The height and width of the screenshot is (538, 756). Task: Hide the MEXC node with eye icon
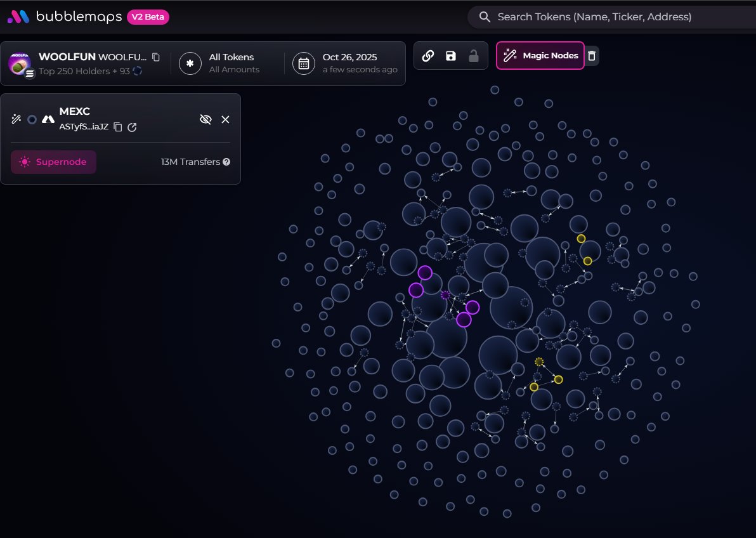pos(205,119)
